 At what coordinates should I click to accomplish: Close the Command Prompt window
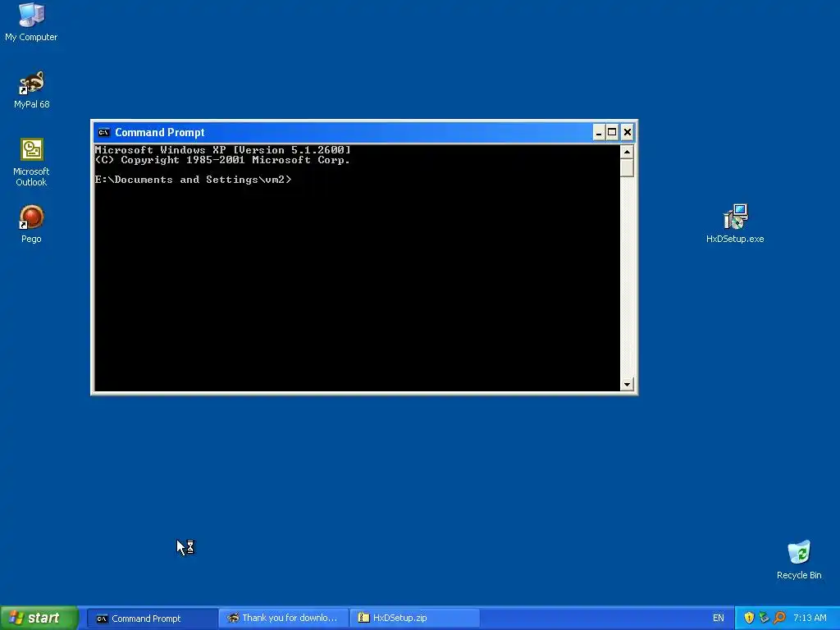pyautogui.click(x=627, y=132)
